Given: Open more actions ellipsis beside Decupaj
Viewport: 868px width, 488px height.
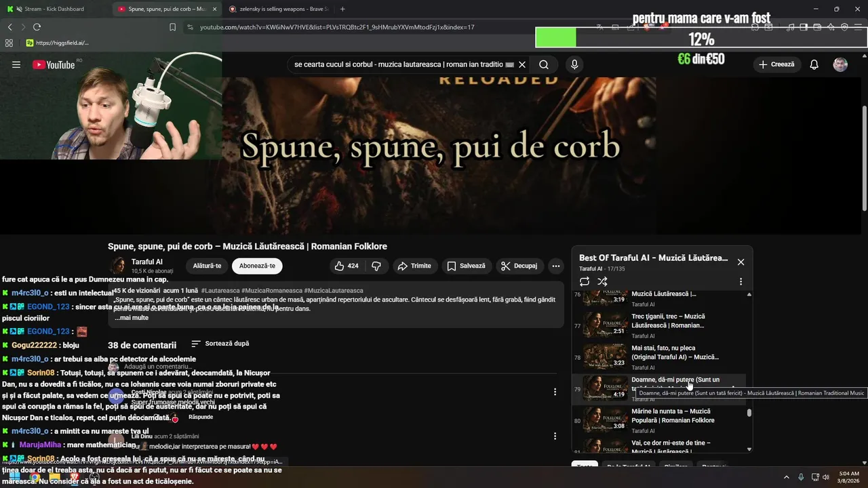Looking at the screenshot, I should (555, 266).
